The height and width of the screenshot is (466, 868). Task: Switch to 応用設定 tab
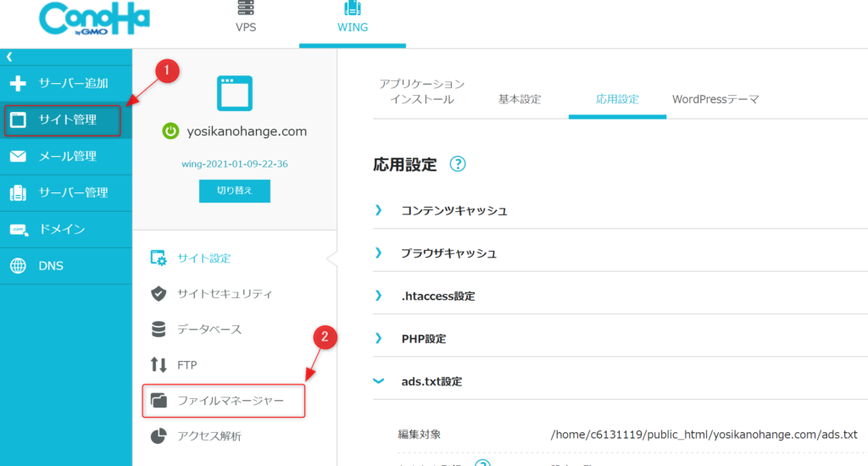pos(617,99)
